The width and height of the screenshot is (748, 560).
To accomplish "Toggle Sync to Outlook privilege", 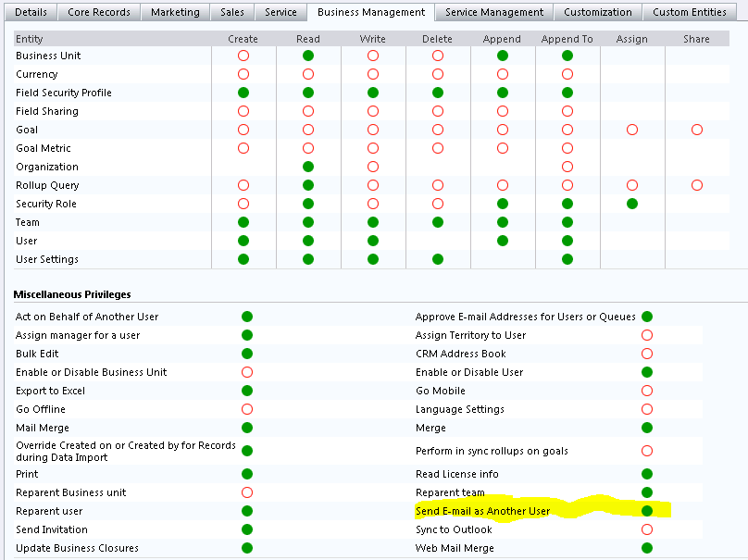I will [x=647, y=529].
